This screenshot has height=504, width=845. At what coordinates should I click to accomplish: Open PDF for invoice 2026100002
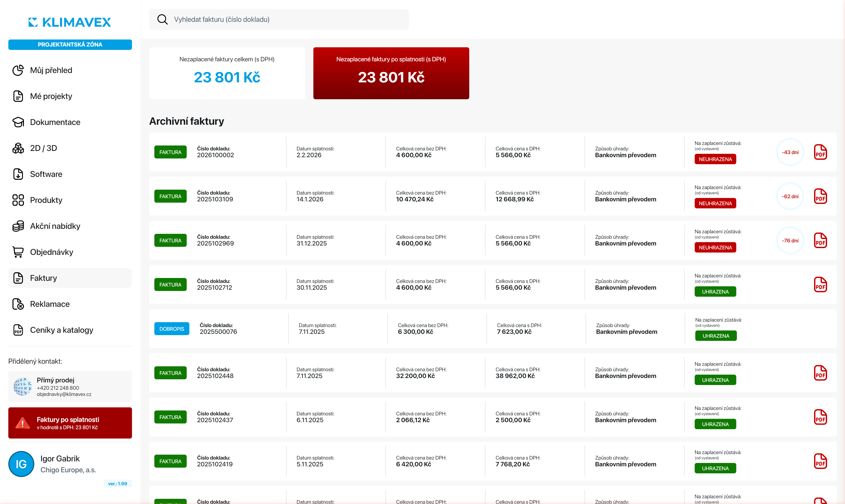(x=820, y=152)
